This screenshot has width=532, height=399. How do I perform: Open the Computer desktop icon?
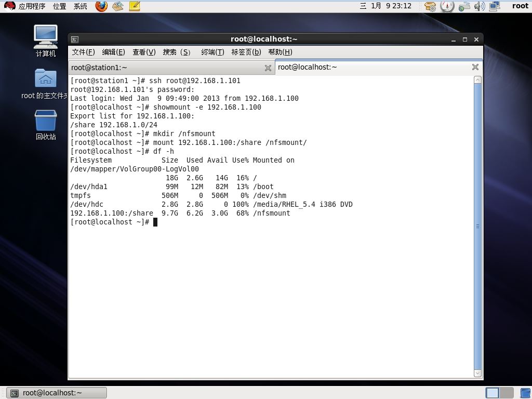coord(46,41)
